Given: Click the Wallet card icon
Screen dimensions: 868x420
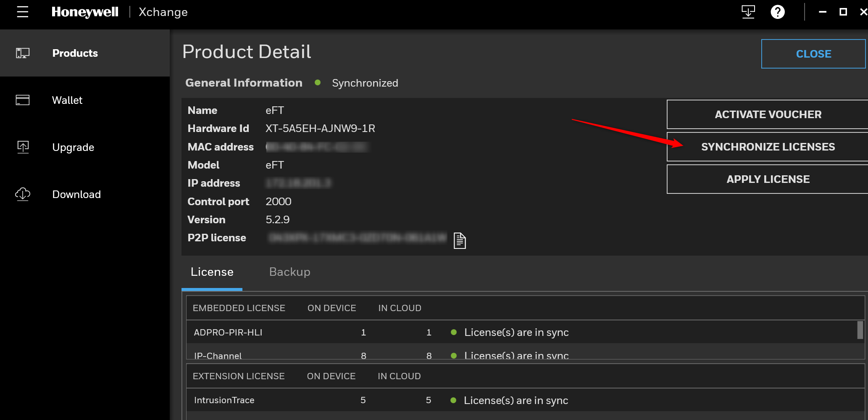Looking at the screenshot, I should pyautogui.click(x=23, y=100).
